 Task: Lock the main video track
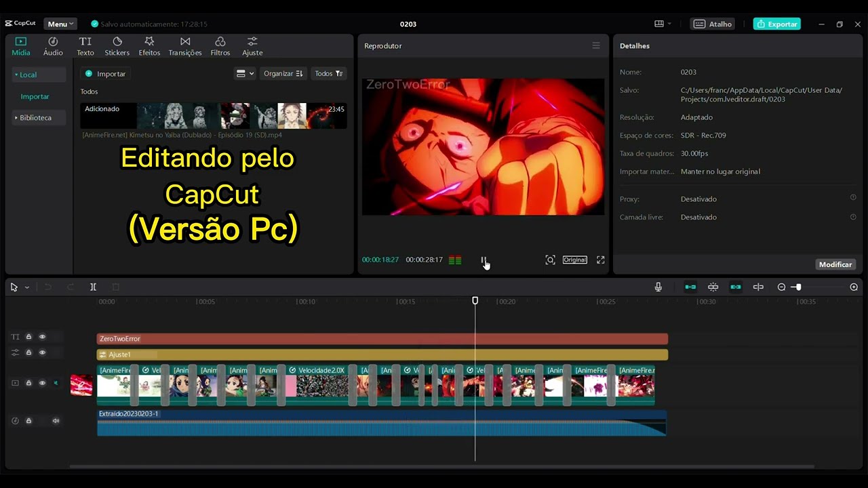28,383
